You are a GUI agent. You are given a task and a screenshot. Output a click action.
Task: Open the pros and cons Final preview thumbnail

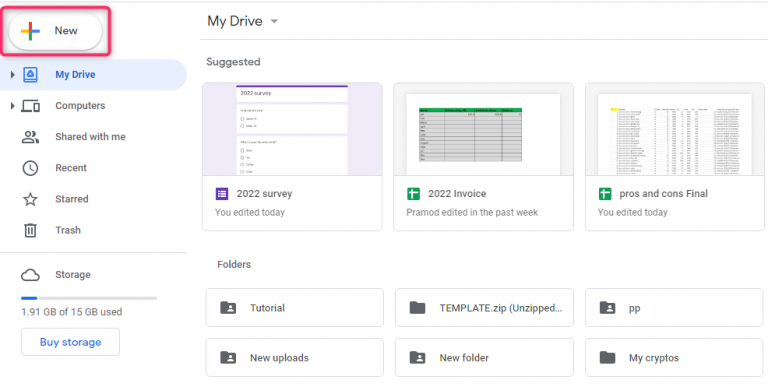click(675, 129)
